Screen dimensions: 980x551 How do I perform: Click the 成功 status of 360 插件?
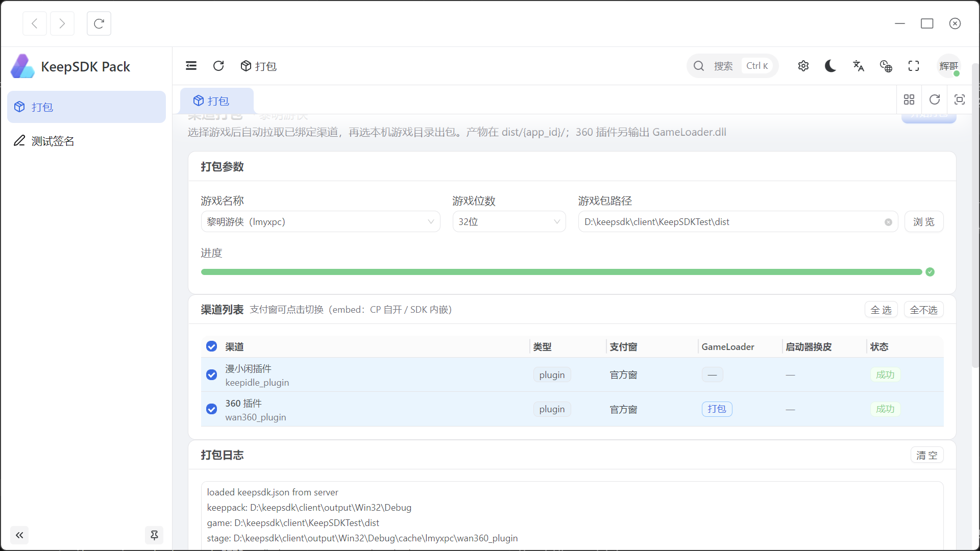[x=885, y=409]
